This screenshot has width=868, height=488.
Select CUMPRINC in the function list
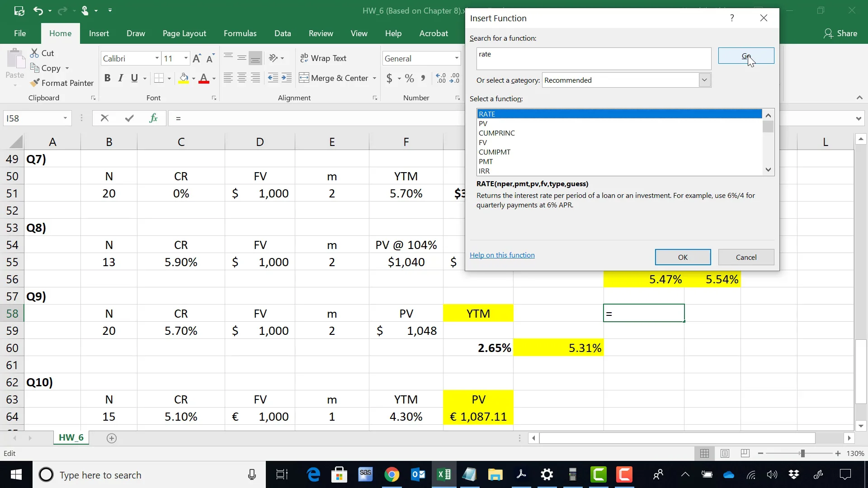[496, 133]
